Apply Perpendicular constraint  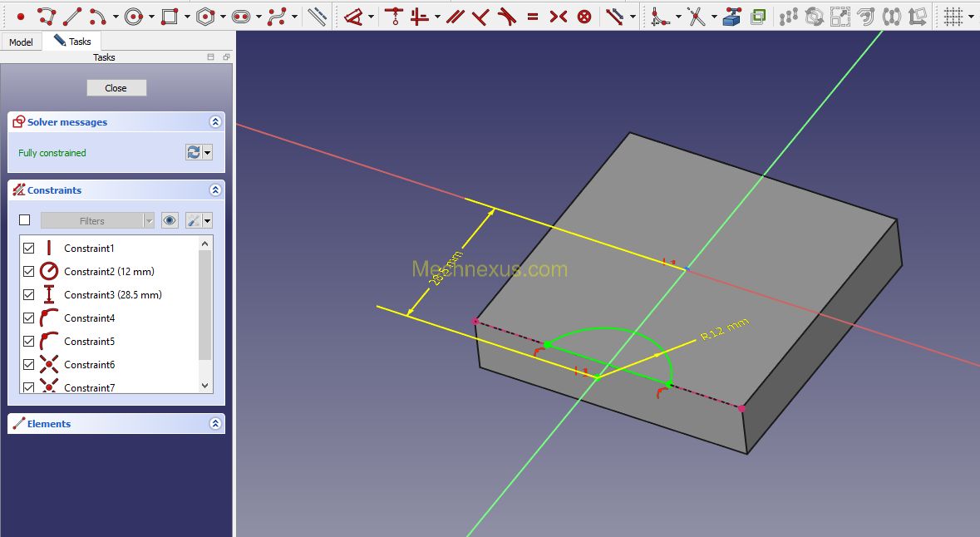[x=480, y=17]
